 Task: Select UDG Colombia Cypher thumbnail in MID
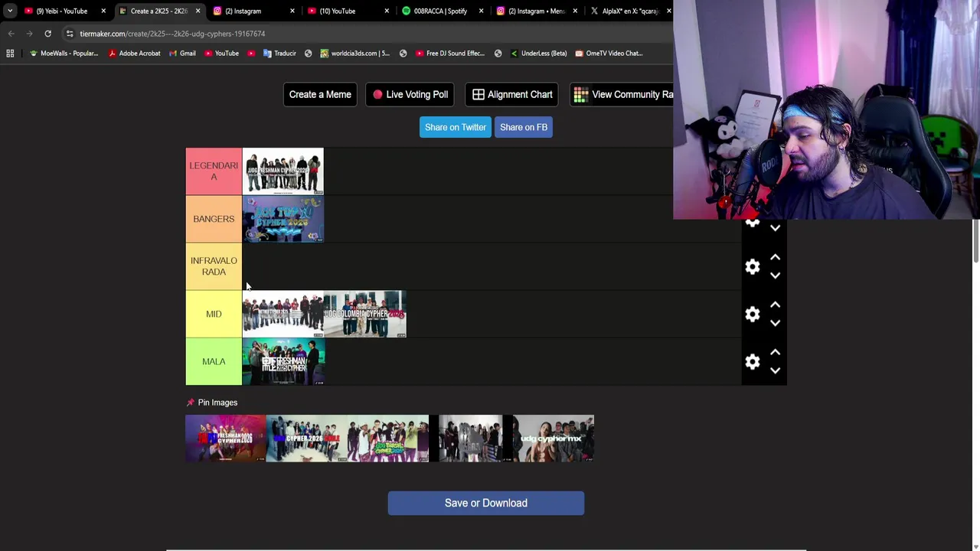pos(365,314)
